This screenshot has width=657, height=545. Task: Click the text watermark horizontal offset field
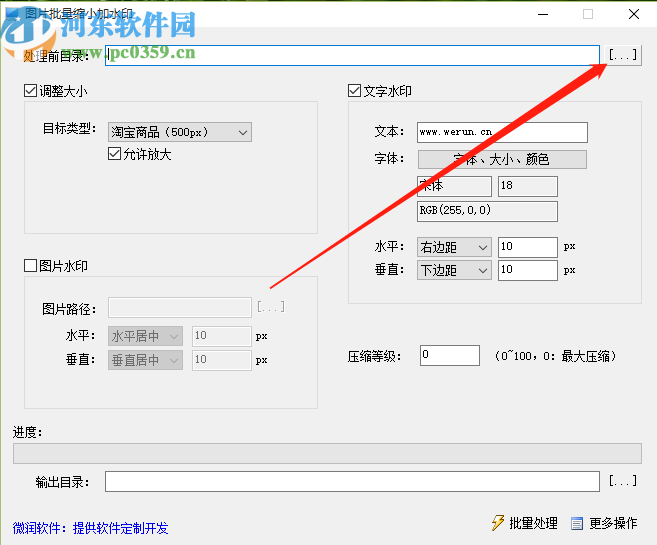[x=528, y=247]
